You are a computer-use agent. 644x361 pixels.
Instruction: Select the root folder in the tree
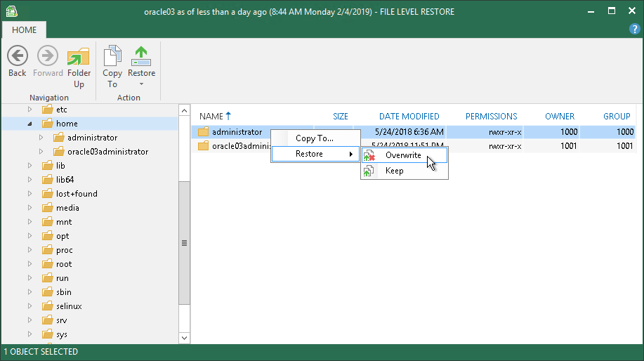[64, 264]
